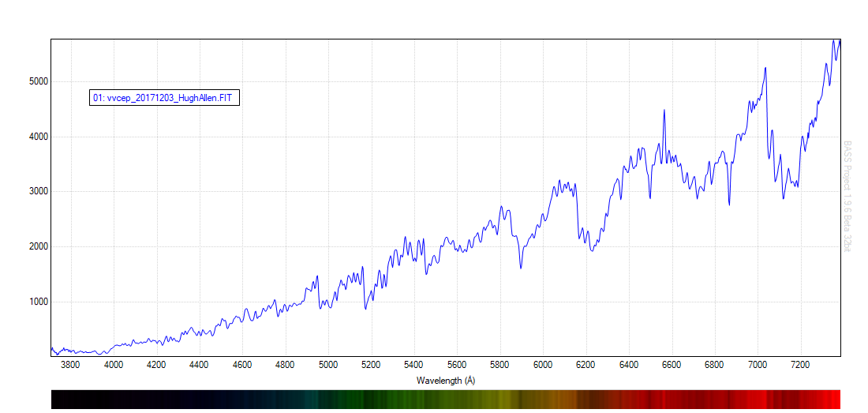Select the 4000 wavelength tick label

tap(114, 365)
